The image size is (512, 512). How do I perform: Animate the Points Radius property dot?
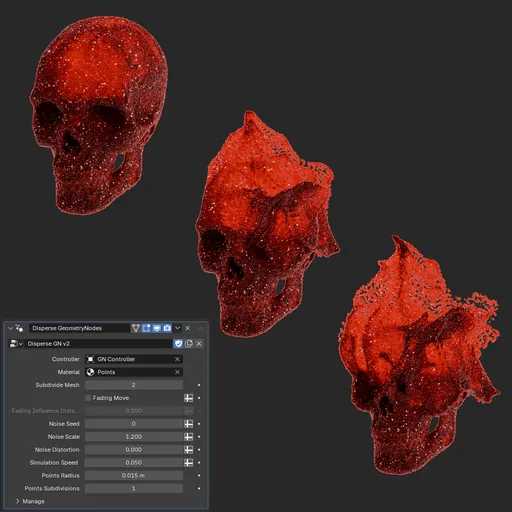tap(199, 476)
